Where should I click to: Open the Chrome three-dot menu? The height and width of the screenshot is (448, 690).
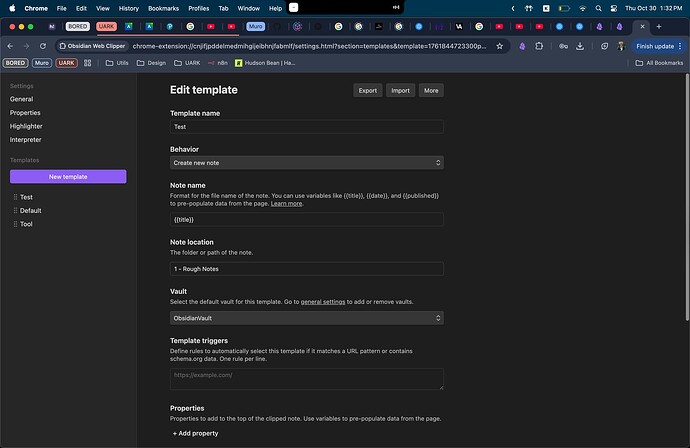[680, 46]
